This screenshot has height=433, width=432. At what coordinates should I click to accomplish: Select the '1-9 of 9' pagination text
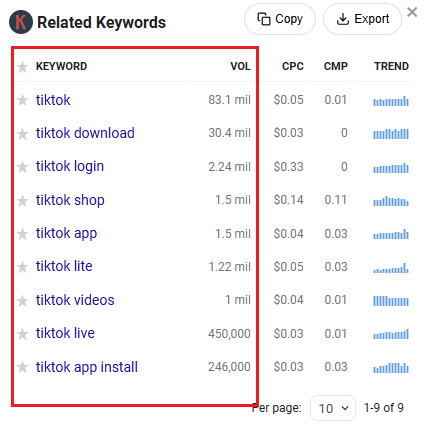coord(384,407)
